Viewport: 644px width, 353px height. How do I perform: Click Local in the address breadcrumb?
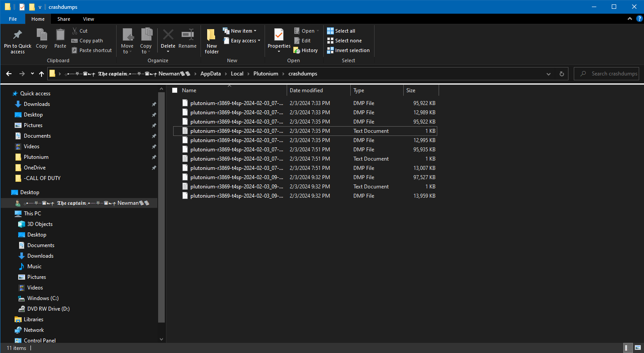click(x=237, y=74)
